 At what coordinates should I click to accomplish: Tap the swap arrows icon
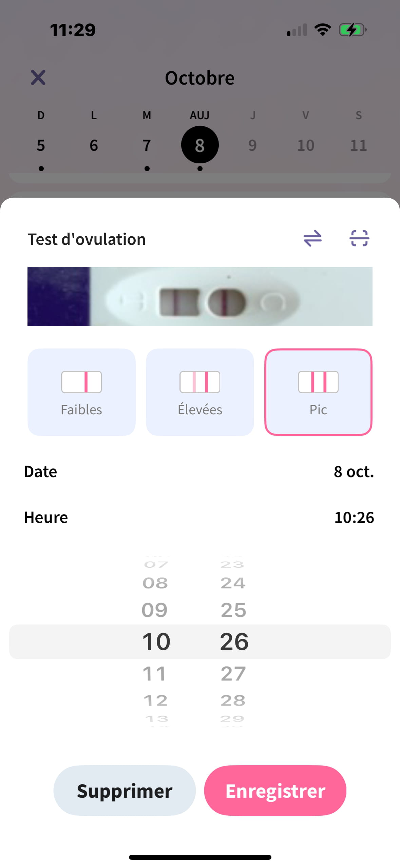tap(312, 238)
